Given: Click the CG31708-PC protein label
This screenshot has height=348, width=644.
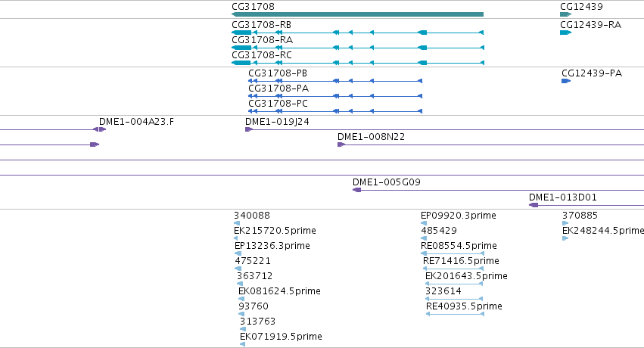Looking at the screenshot, I should (278, 104).
